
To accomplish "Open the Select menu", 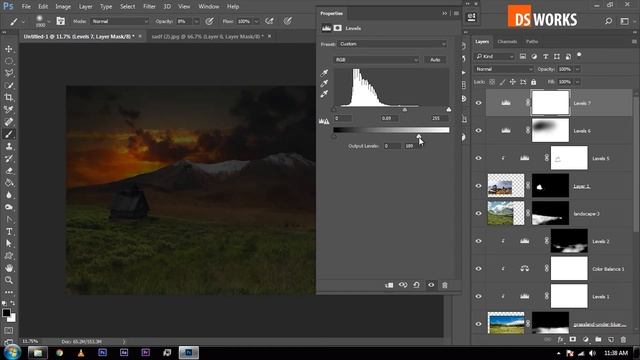I will click(x=127, y=7).
